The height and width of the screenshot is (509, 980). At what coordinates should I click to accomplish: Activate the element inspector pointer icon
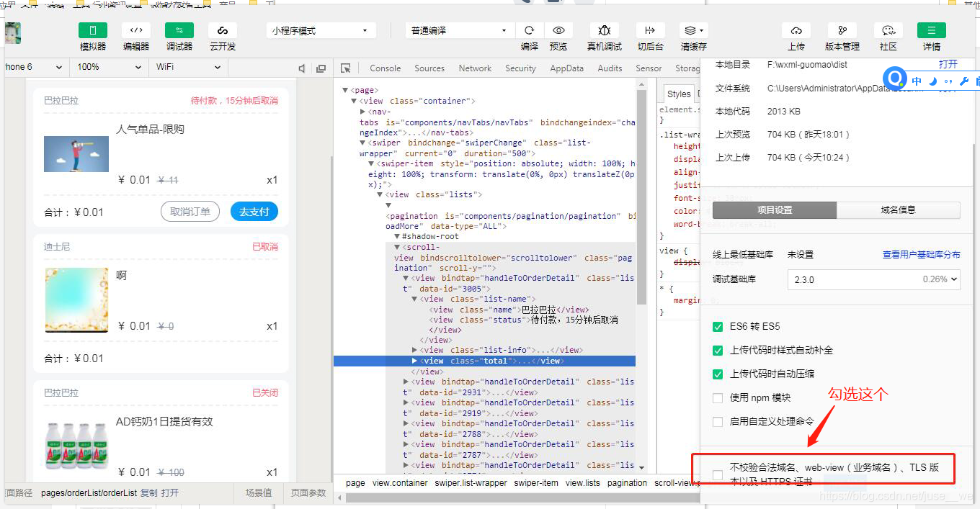coord(346,68)
